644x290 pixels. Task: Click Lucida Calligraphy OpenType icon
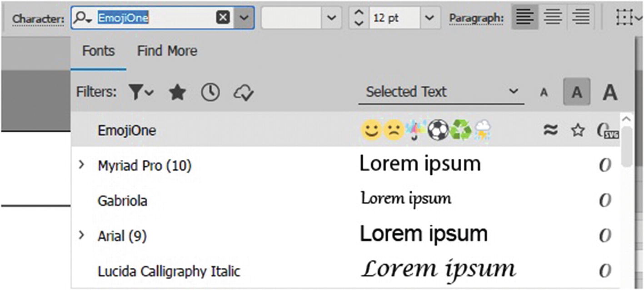click(605, 271)
